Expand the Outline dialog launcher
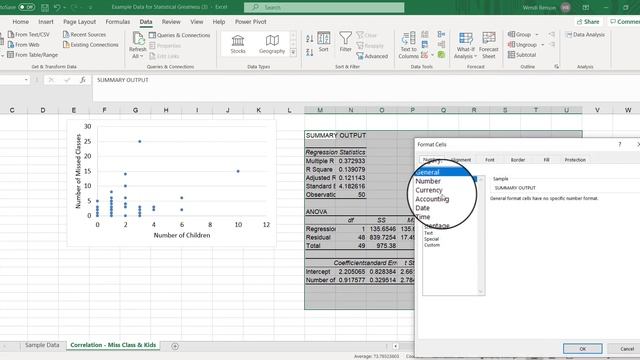Viewport: 640px width, 360px height. click(x=557, y=66)
